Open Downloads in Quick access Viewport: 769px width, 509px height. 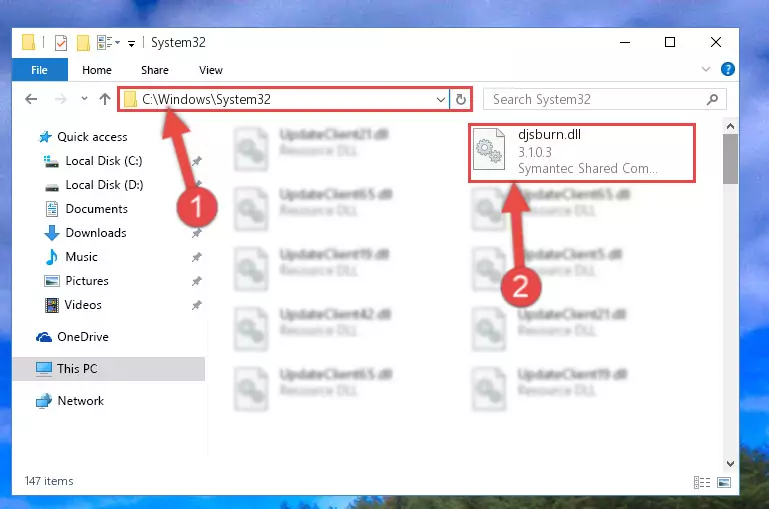[x=96, y=233]
